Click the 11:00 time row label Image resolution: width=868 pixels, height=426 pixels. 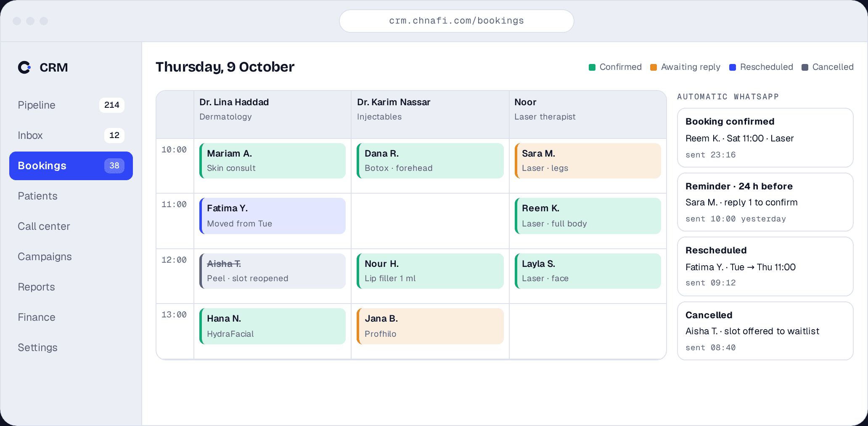click(x=174, y=205)
